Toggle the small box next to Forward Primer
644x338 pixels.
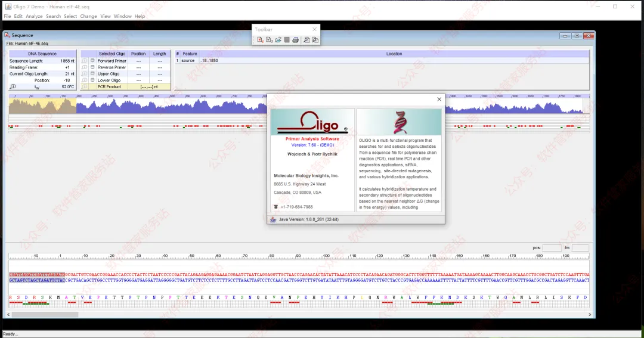(93, 60)
